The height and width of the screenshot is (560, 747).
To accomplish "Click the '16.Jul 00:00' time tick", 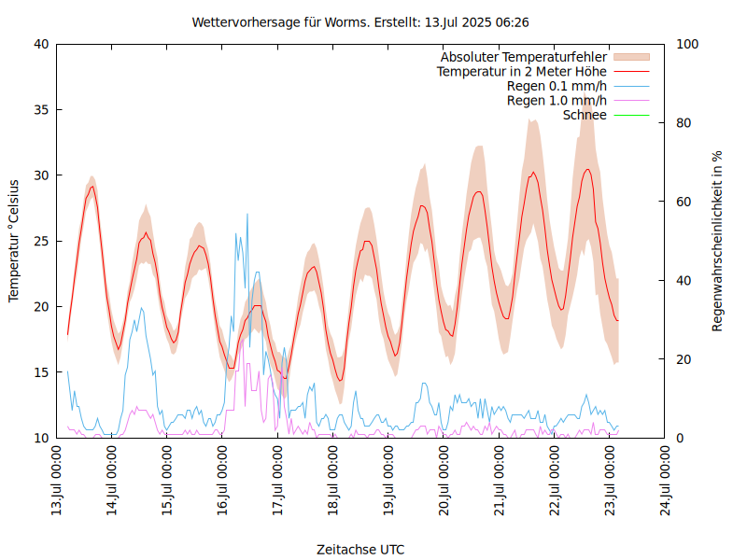I will (x=223, y=483).
